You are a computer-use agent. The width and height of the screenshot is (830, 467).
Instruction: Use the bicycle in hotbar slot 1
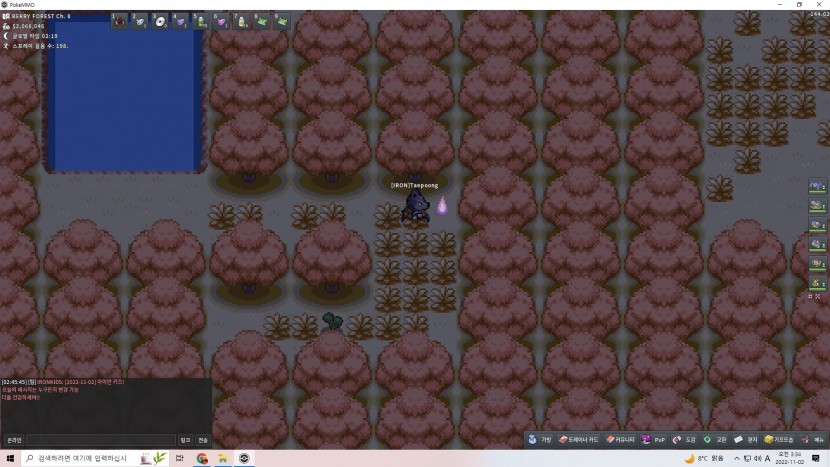[119, 21]
